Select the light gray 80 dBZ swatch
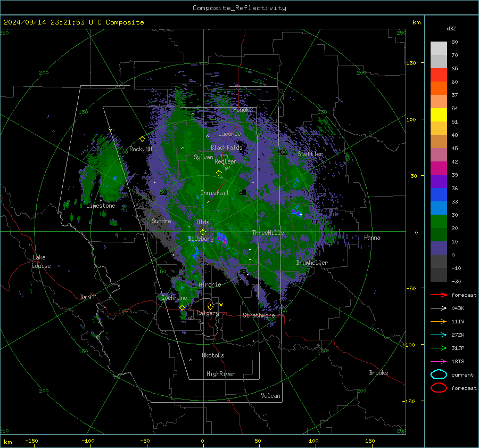This screenshot has height=448, width=479. pos(439,48)
